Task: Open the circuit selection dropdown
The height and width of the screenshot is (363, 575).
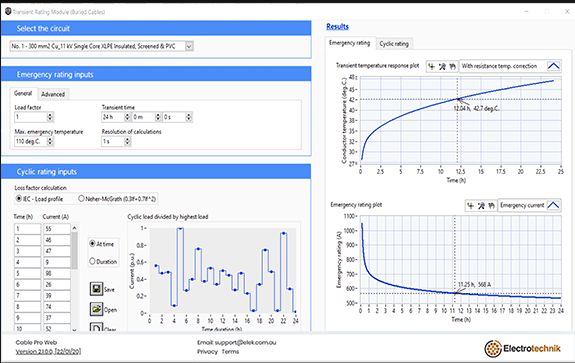Action: tap(189, 46)
